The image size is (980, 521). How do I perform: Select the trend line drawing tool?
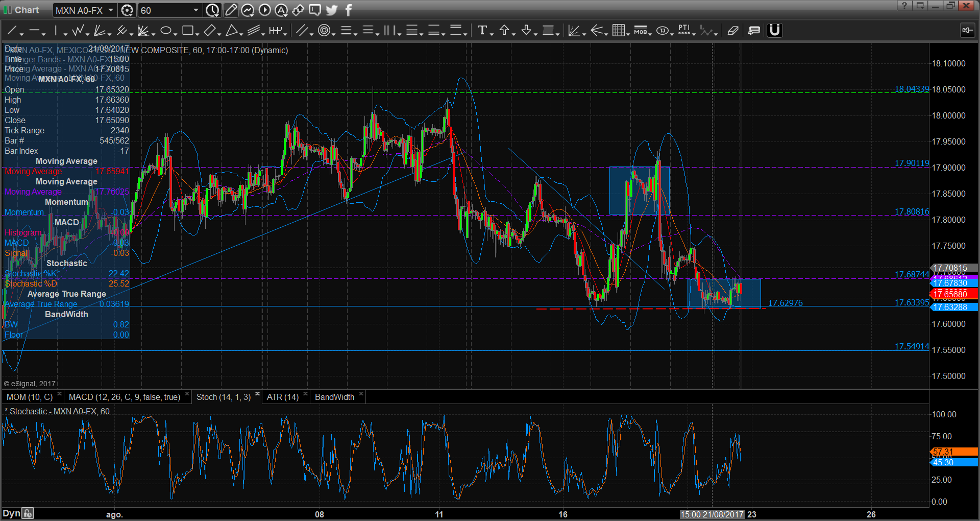(12, 31)
